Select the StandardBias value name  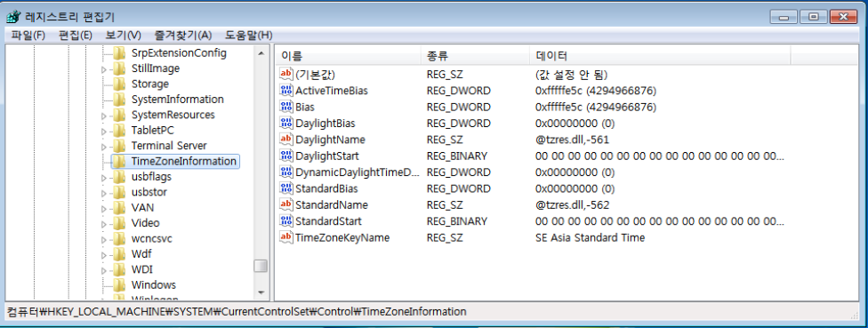[327, 188]
